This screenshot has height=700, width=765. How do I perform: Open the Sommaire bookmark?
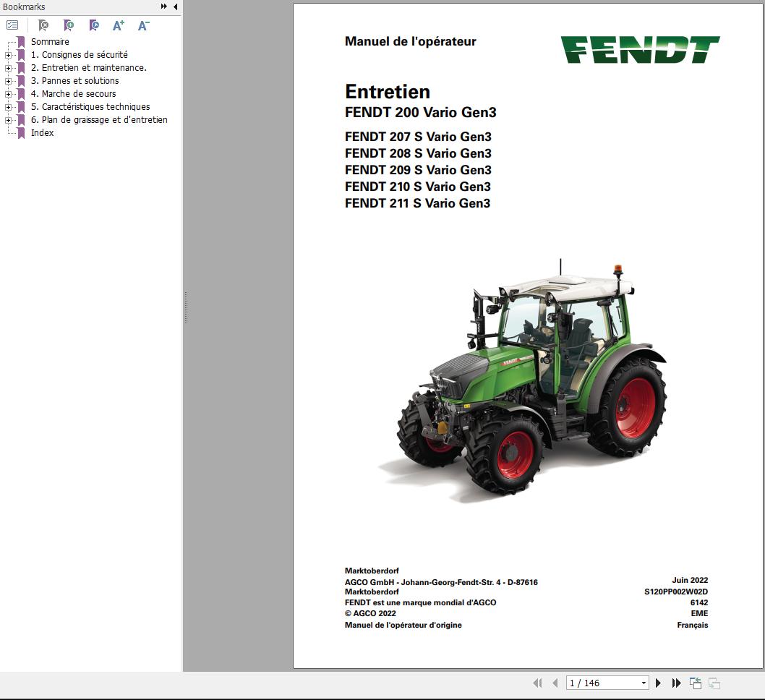50,42
